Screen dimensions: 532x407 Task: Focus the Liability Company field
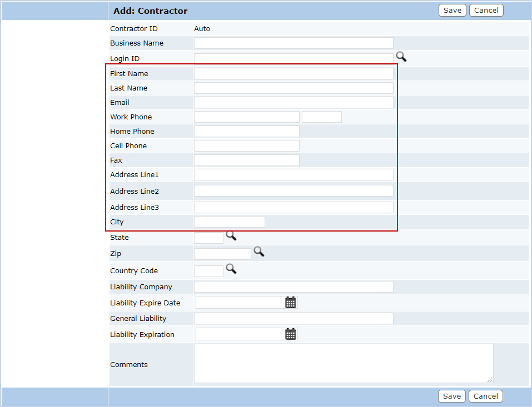point(294,287)
